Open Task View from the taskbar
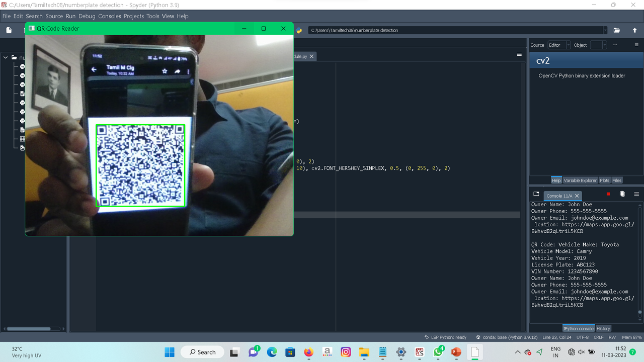 pyautogui.click(x=234, y=352)
